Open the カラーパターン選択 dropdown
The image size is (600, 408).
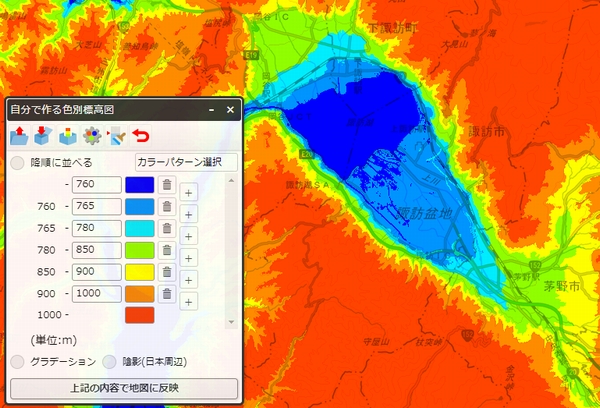point(185,162)
